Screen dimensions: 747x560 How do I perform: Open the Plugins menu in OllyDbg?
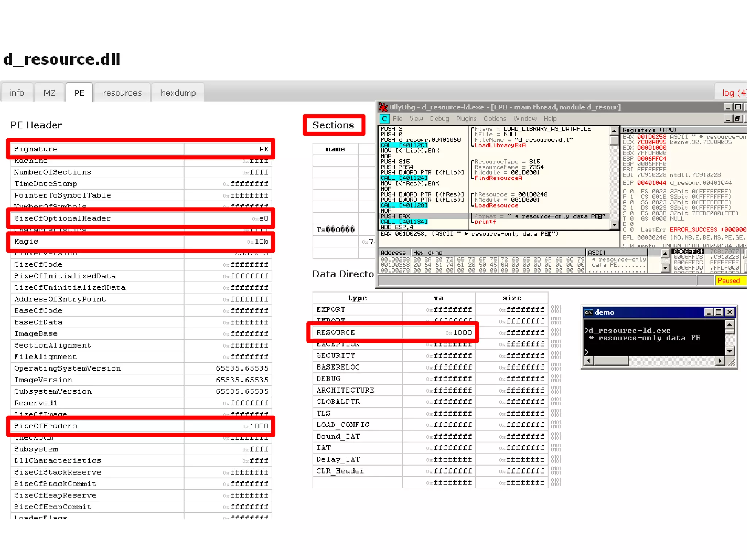pos(466,119)
